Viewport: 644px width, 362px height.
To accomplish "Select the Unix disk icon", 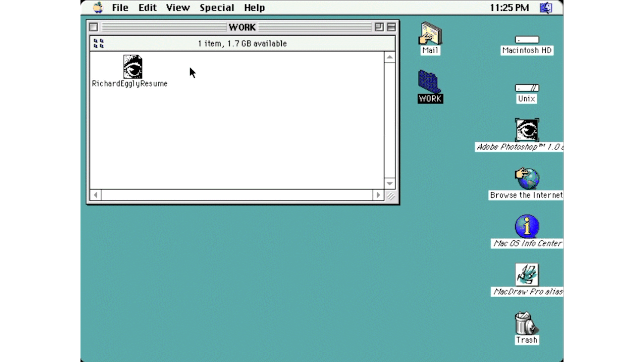I will click(527, 88).
